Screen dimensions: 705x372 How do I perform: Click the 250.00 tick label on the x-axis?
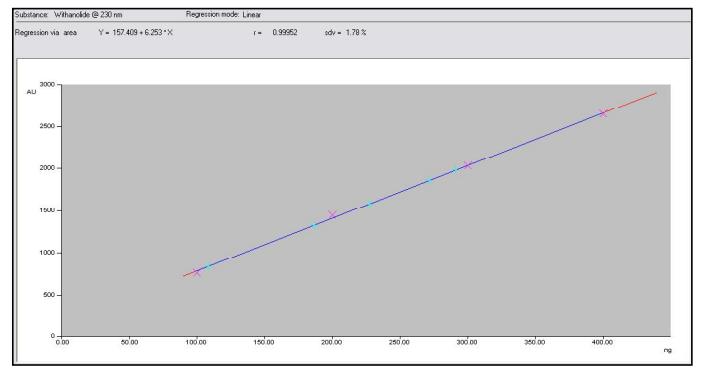pyautogui.click(x=399, y=342)
